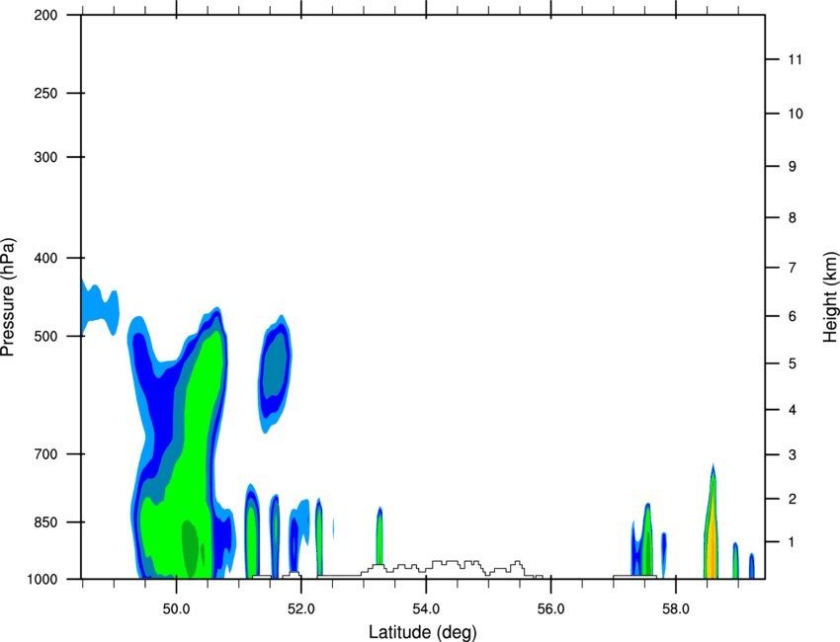The width and height of the screenshot is (840, 642).
Task: Pick the 7 km height label
Action: (x=793, y=268)
